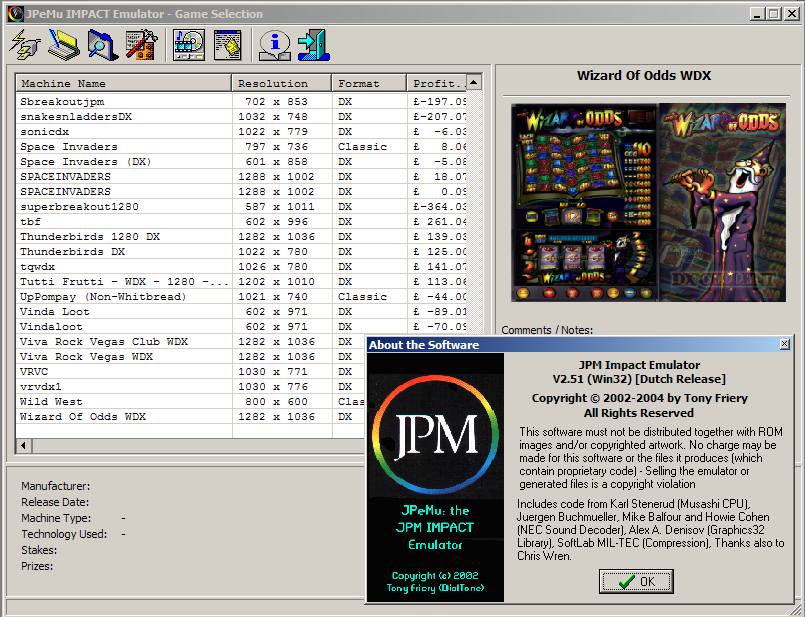Screen dimensions: 805x617
Task: Select the sonicdx machine row
Action: click(241, 131)
